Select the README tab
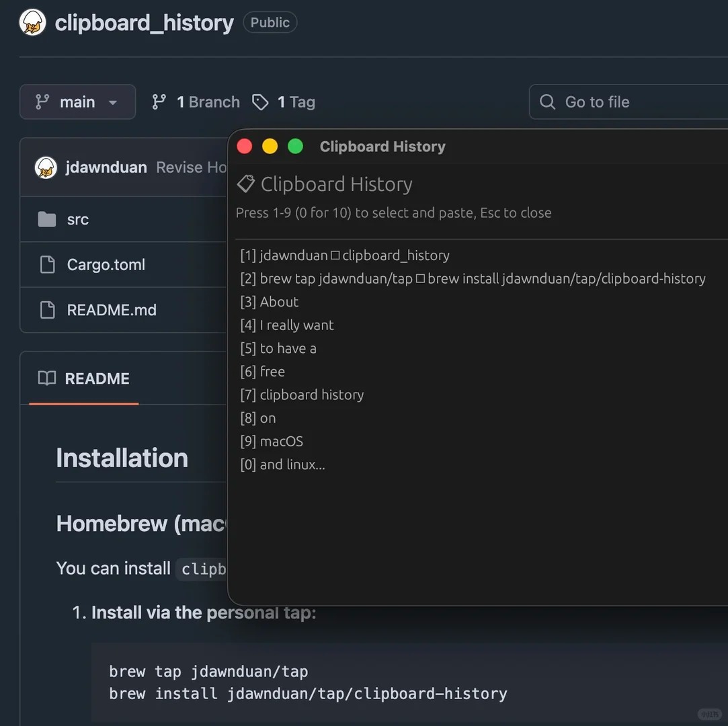Screen dimensions: 728x726 tap(97, 378)
